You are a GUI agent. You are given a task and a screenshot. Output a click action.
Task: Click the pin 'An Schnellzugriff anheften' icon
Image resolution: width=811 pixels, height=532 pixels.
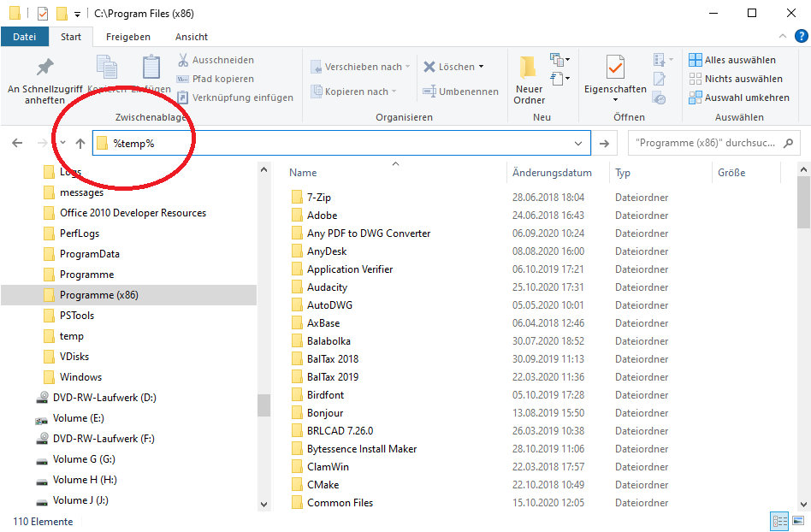click(44, 68)
